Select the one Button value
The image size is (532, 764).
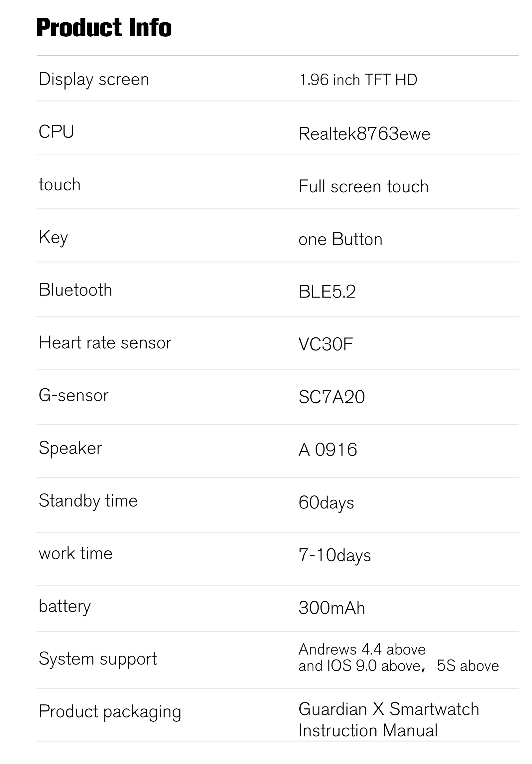tap(340, 239)
